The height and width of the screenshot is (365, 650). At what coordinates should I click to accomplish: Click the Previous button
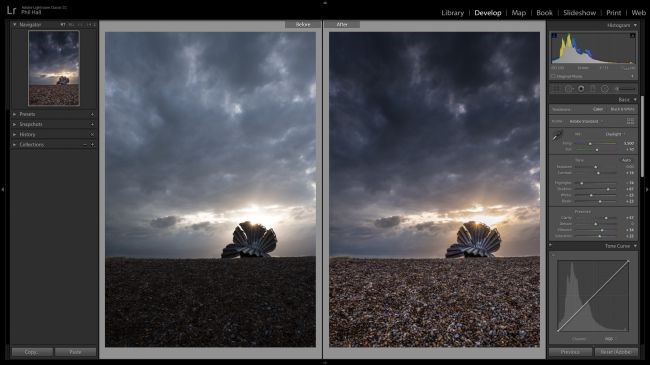(x=570, y=352)
